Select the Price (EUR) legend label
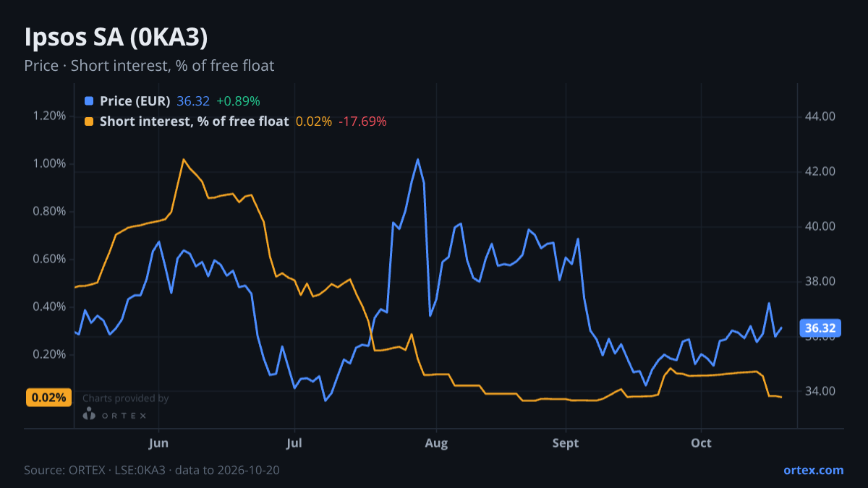The height and width of the screenshot is (488, 868). click(x=135, y=101)
